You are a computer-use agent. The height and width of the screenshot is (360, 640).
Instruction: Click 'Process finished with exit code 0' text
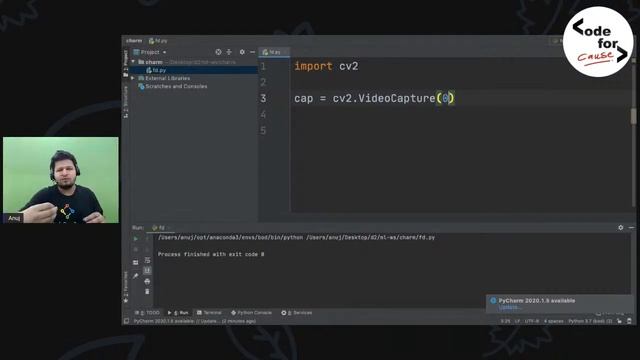(x=211, y=254)
